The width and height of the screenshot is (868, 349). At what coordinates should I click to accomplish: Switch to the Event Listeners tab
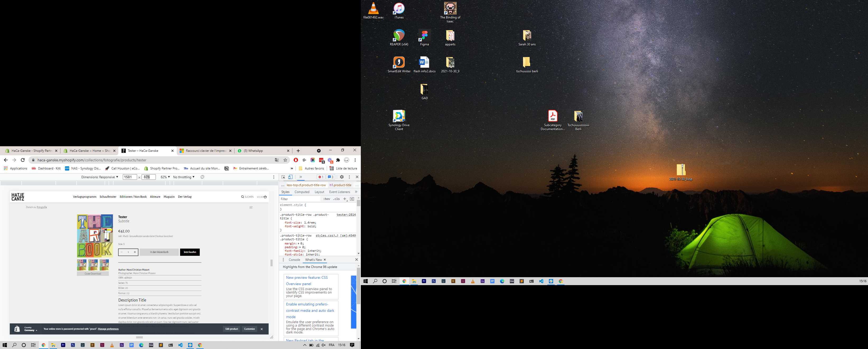point(339,192)
